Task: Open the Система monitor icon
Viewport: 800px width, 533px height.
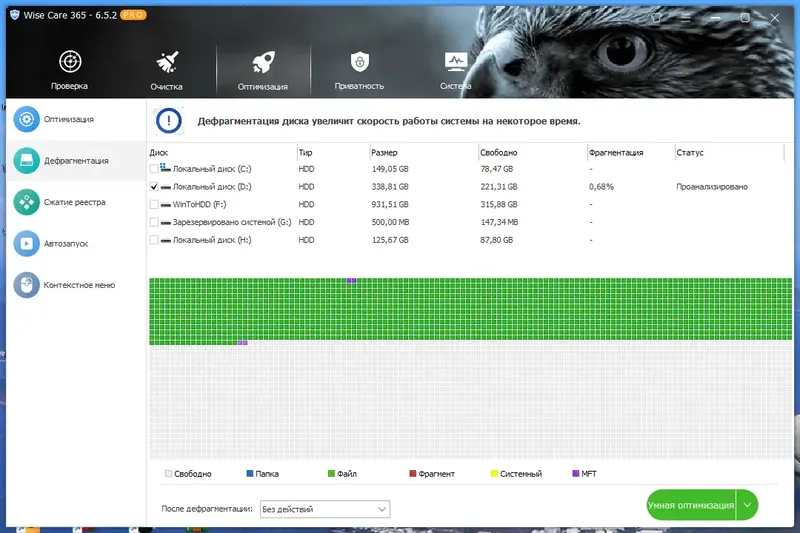Action: 456,62
